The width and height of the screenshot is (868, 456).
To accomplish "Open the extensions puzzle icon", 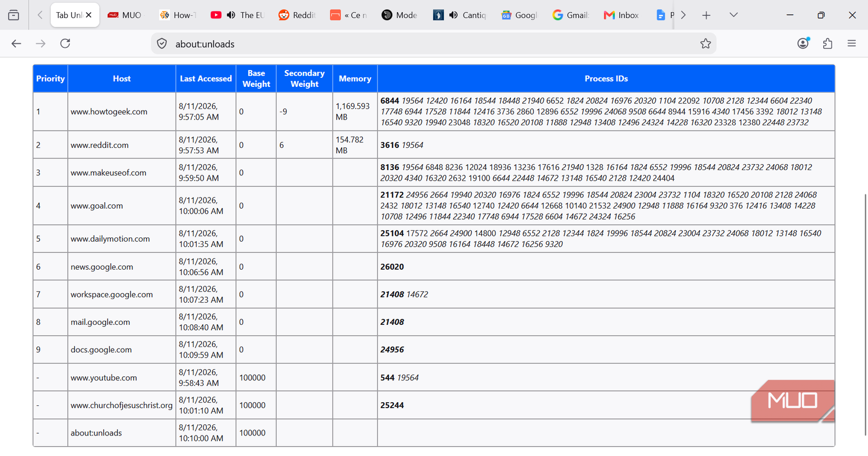I will pyautogui.click(x=827, y=44).
